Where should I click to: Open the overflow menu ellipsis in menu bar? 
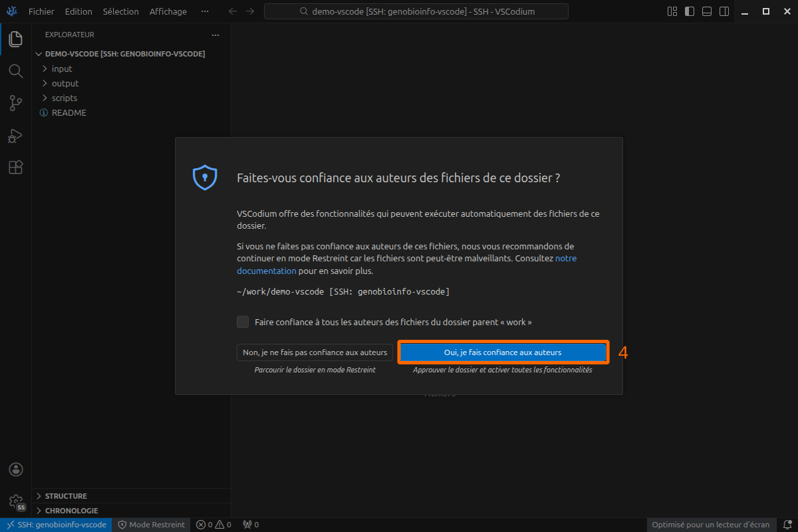click(205, 11)
